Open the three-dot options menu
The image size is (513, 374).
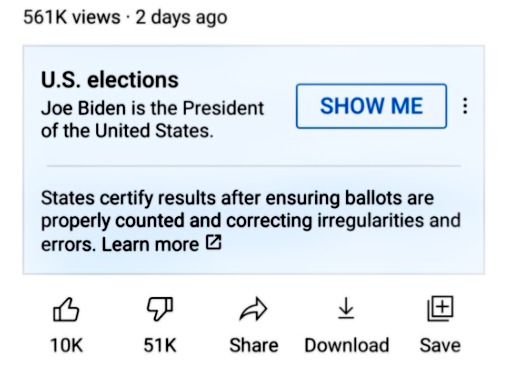(465, 106)
